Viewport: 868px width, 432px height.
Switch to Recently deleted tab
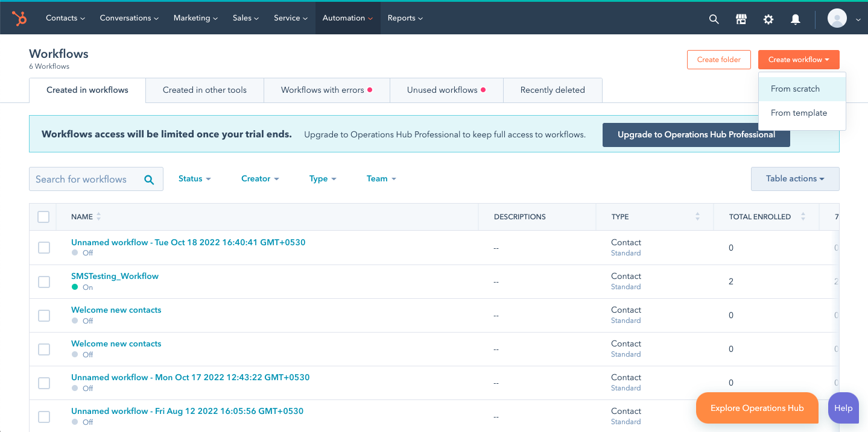(553, 90)
